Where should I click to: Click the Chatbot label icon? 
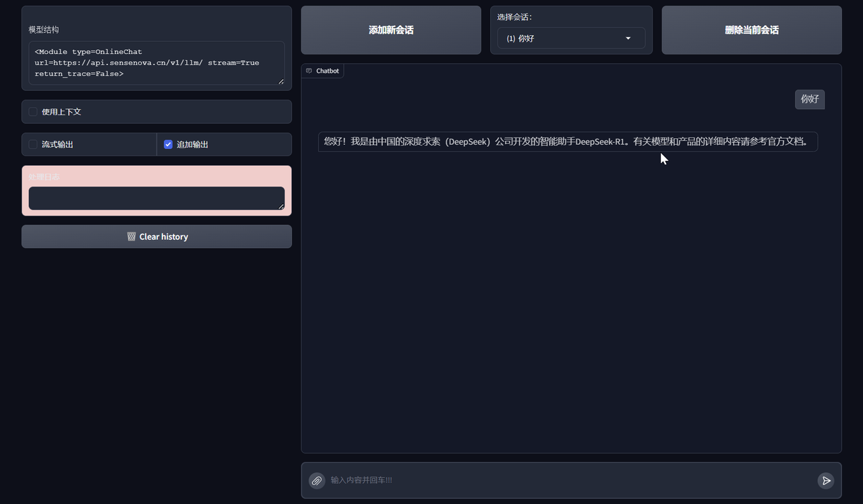pos(309,71)
